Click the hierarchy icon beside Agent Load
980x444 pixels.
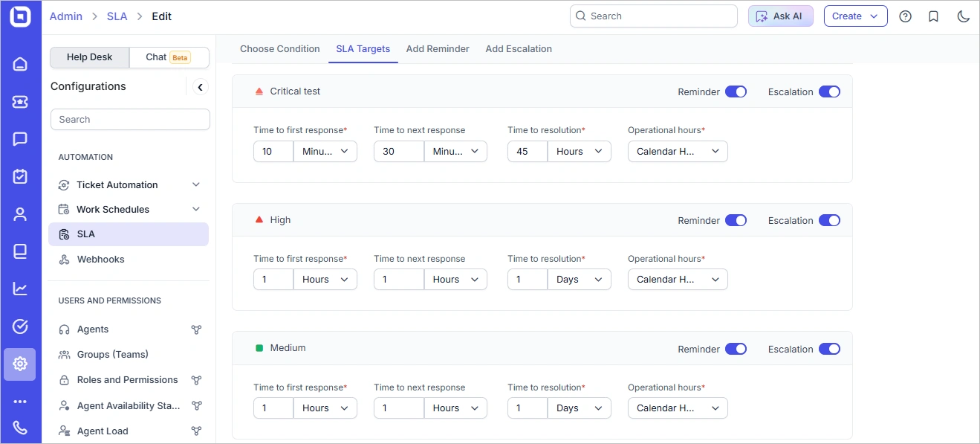click(x=196, y=431)
